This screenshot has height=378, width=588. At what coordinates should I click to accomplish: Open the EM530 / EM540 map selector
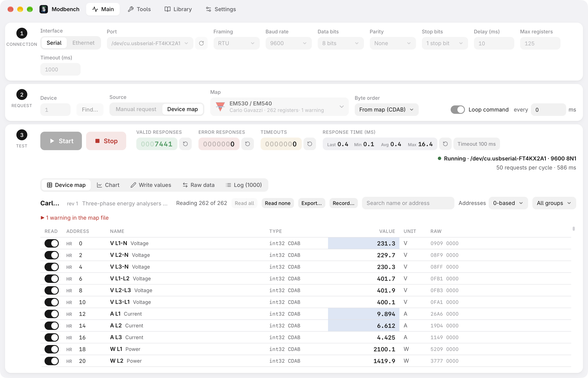coord(279,107)
